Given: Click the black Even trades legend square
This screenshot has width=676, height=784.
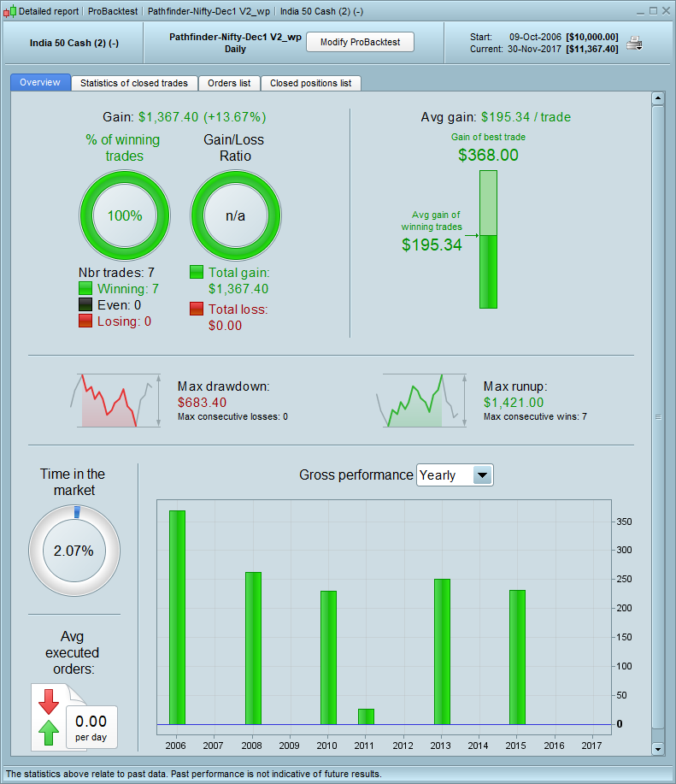Looking at the screenshot, I should click(85, 304).
